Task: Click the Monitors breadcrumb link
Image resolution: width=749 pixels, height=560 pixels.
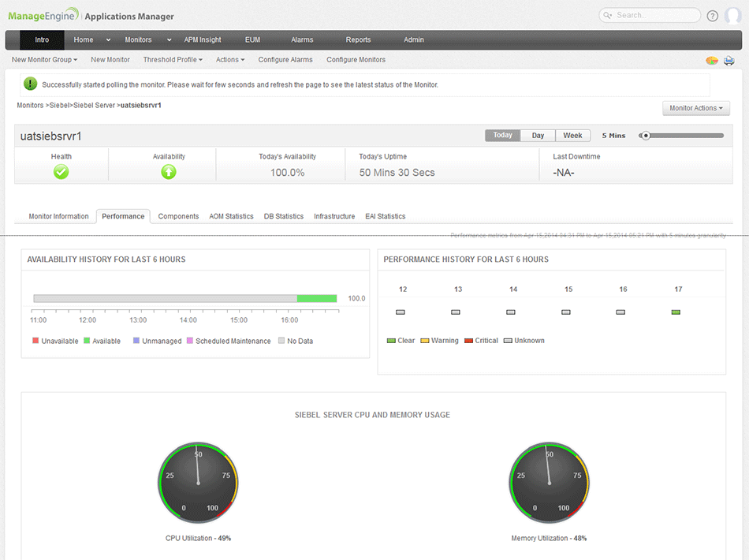Action: (30, 105)
